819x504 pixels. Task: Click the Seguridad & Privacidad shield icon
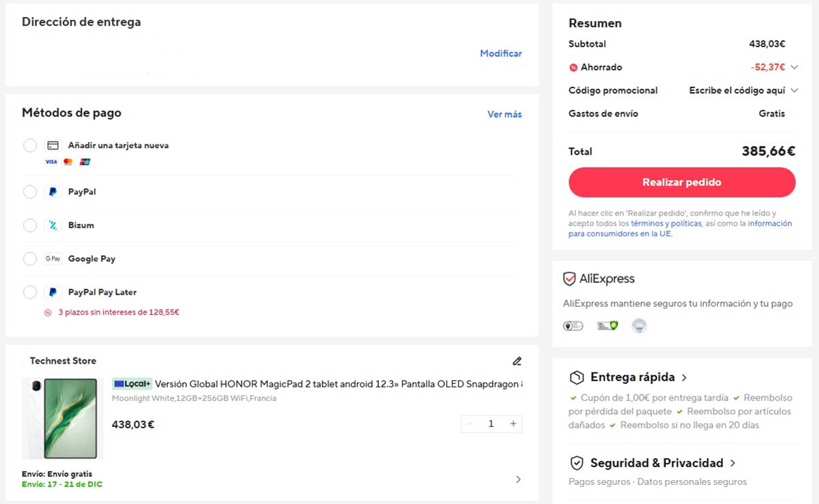click(577, 463)
